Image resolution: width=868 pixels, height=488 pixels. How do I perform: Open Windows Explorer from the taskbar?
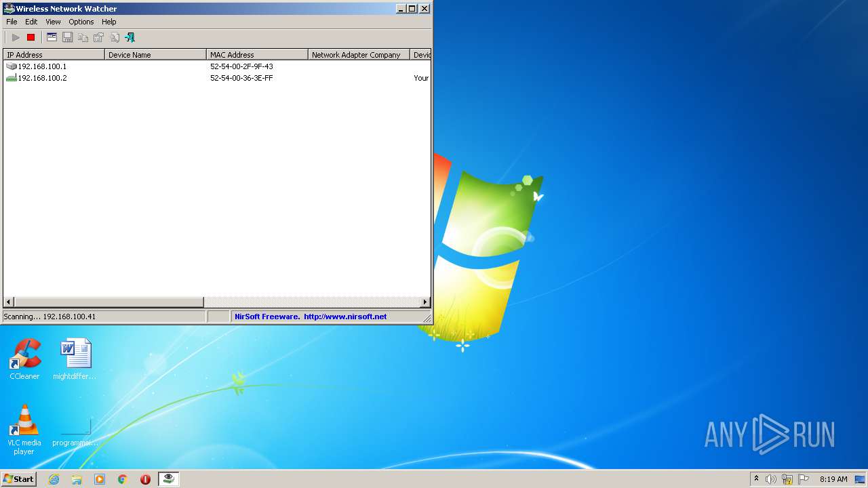pos(77,479)
